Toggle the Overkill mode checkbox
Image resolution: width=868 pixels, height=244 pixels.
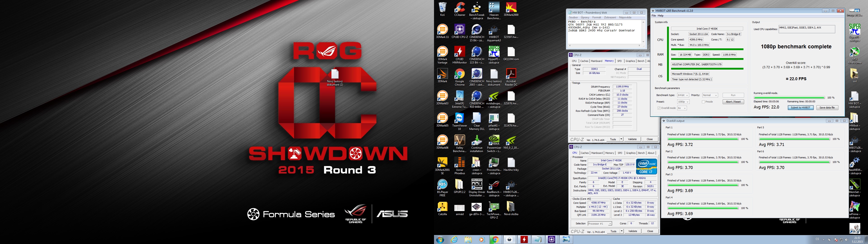[659, 108]
